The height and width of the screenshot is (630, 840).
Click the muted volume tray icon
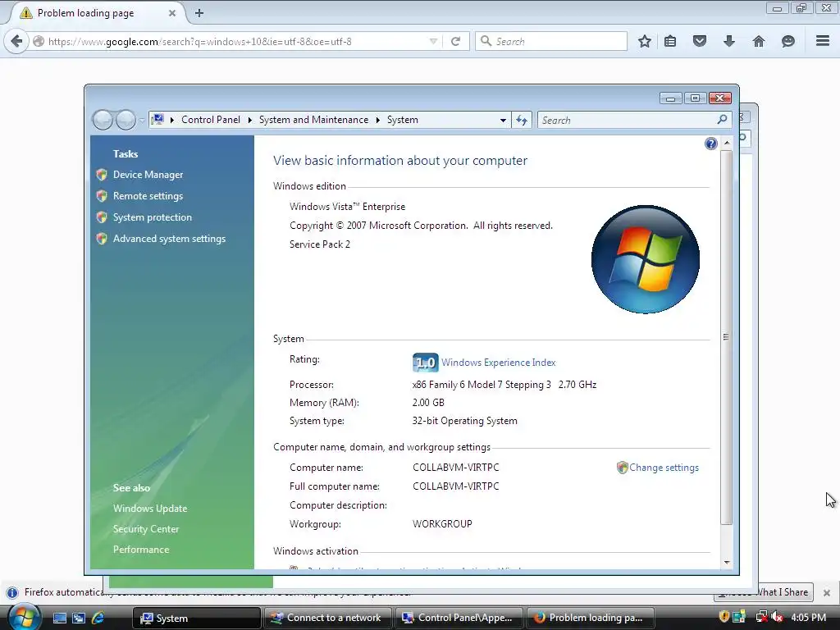click(777, 617)
